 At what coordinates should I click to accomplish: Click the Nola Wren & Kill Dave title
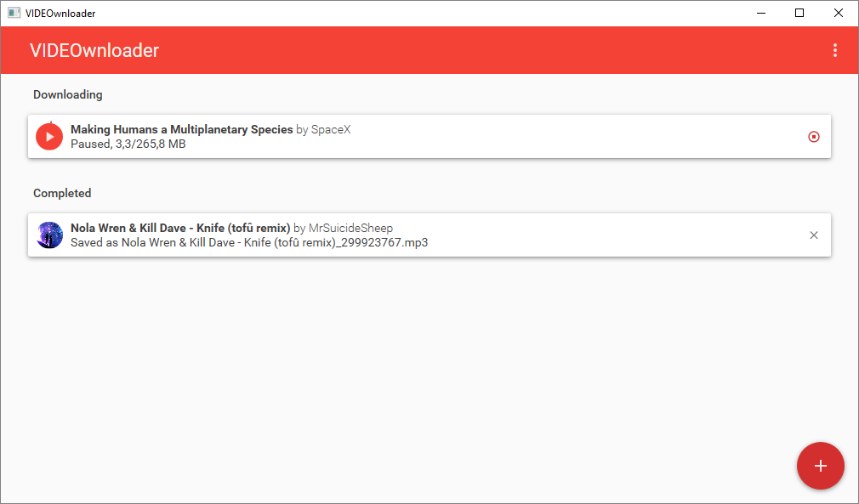pyautogui.click(x=180, y=228)
